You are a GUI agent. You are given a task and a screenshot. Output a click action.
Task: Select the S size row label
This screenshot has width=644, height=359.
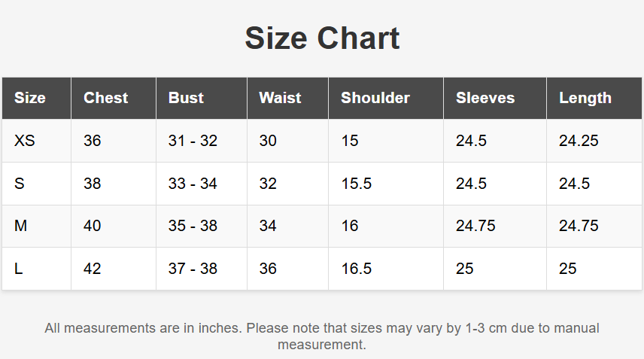[x=20, y=184]
